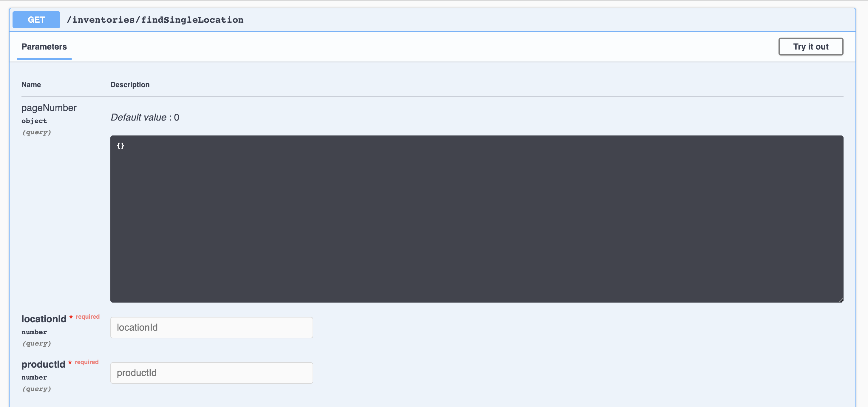The image size is (868, 407).
Task: Focus the locationId input field
Action: click(x=211, y=327)
